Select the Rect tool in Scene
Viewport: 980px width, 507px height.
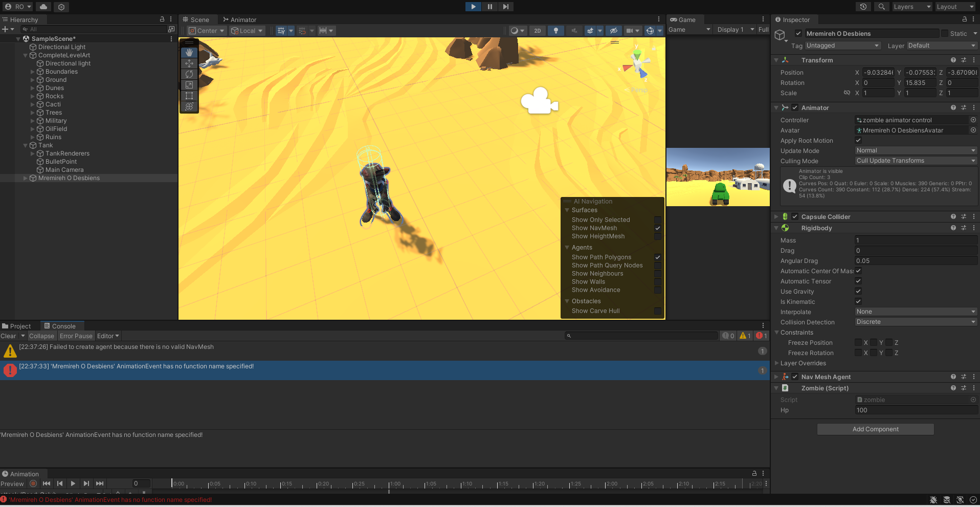point(189,96)
